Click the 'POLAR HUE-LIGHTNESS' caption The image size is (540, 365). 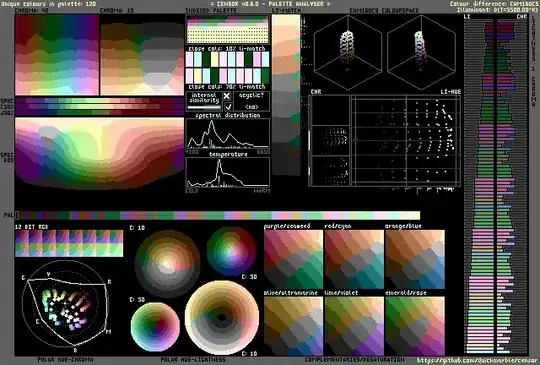pos(193,359)
